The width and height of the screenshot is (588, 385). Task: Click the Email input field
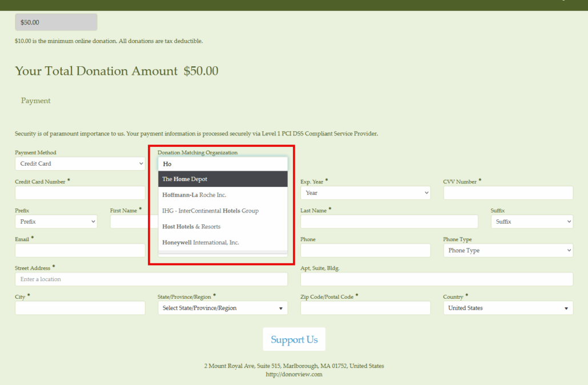pos(80,250)
